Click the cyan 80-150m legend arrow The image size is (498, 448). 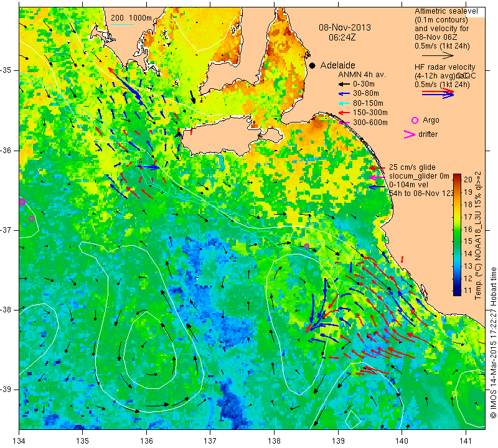click(344, 103)
